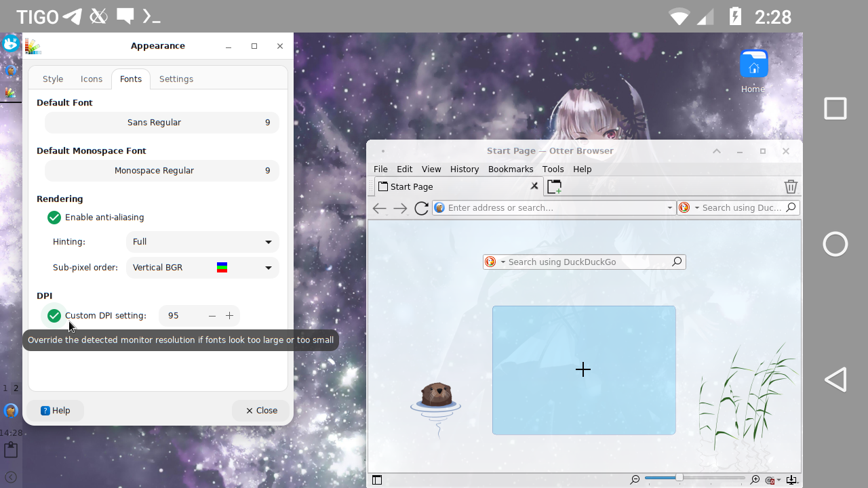Click the website information globe in address bar
The image size is (868, 488).
pyautogui.click(x=439, y=207)
